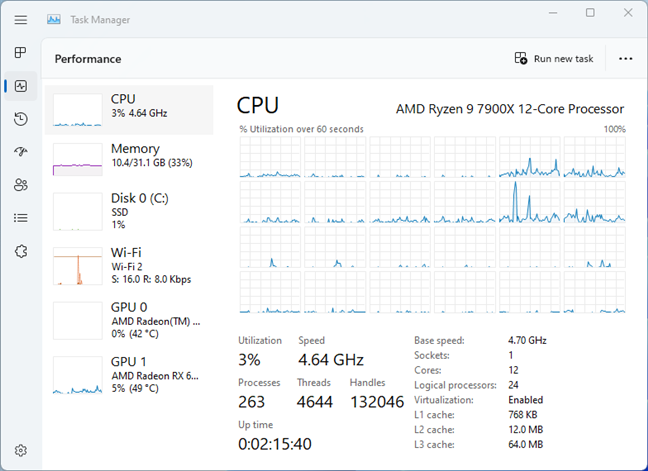Viewport: 648px width, 471px height.
Task: Open the three-dot more options menu
Action: (x=626, y=59)
